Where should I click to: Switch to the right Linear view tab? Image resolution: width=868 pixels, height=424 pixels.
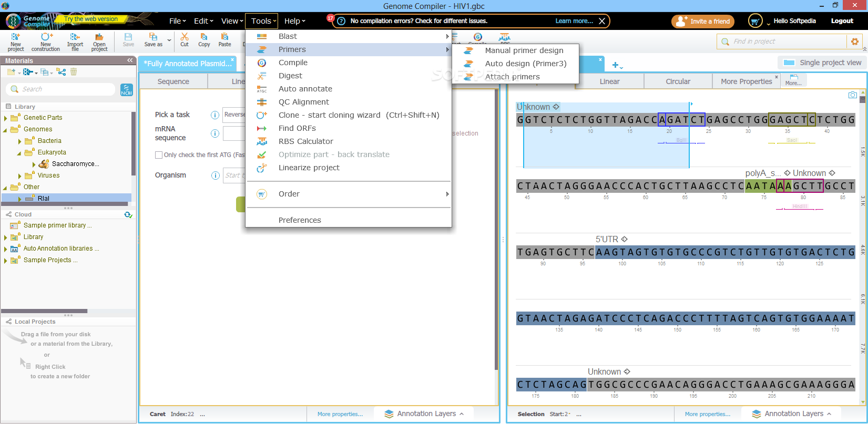[610, 81]
